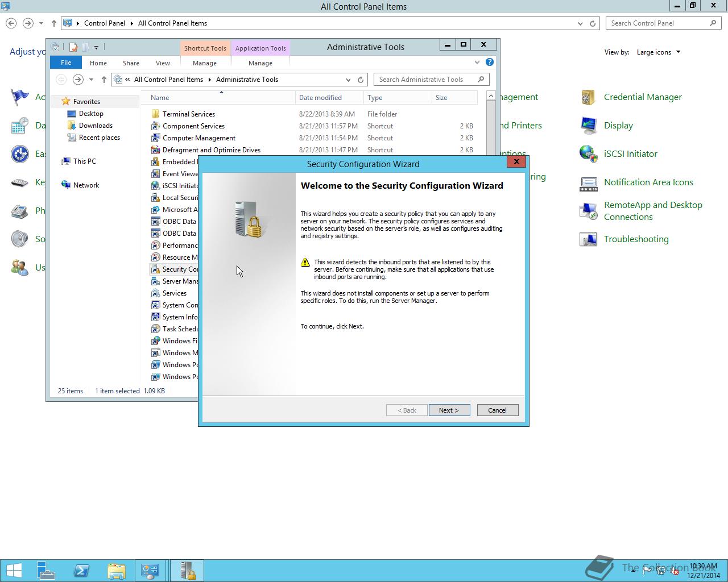Go up one level in Administrative Tools
This screenshot has width=728, height=582.
pyautogui.click(x=104, y=80)
